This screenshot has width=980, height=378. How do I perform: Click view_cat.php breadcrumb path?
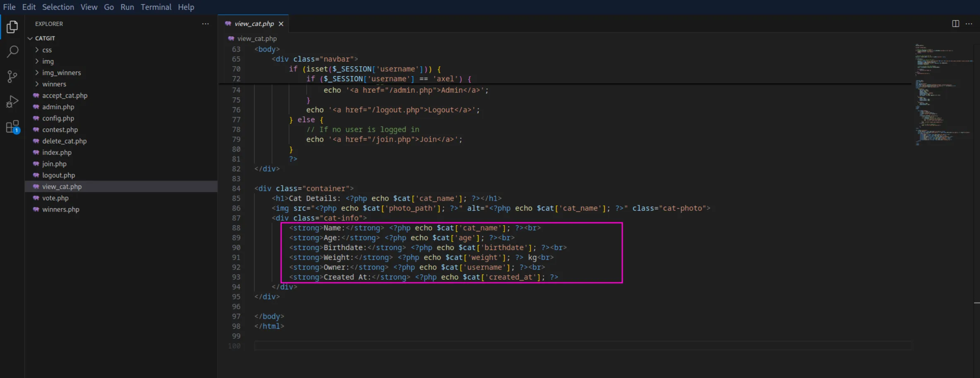point(257,39)
